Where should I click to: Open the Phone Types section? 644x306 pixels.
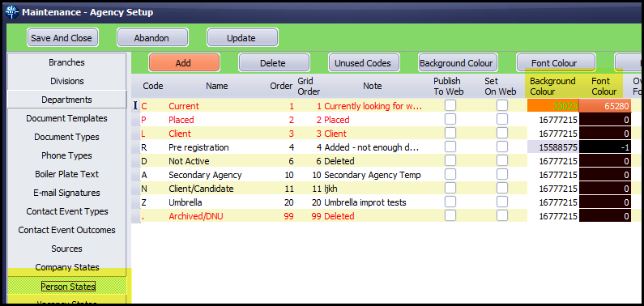tap(66, 155)
